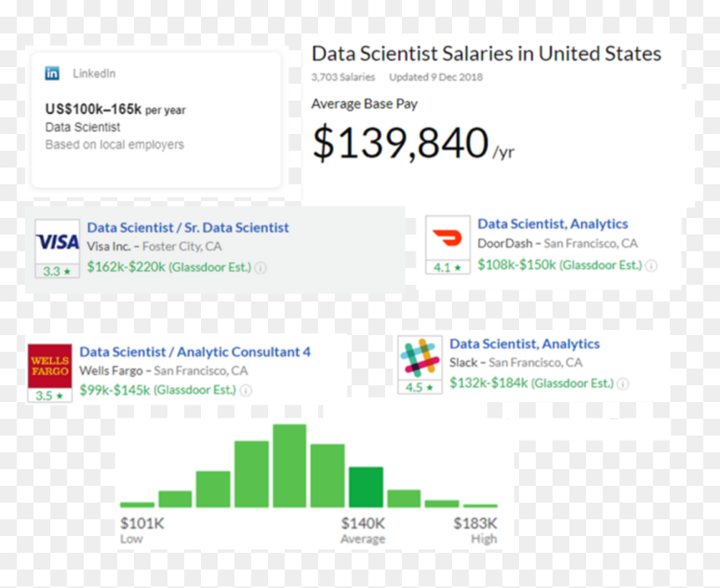Open the Wells Fargo logo thumbnail

(49, 366)
